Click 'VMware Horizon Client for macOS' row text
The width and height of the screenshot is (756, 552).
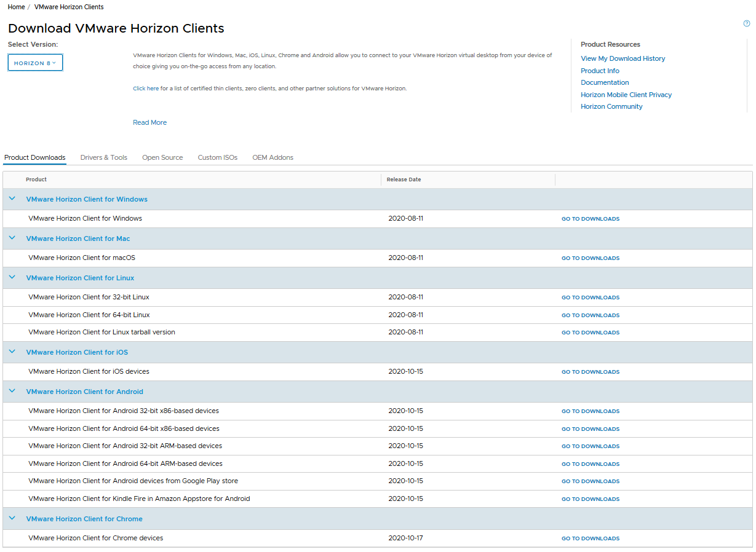[x=82, y=258]
